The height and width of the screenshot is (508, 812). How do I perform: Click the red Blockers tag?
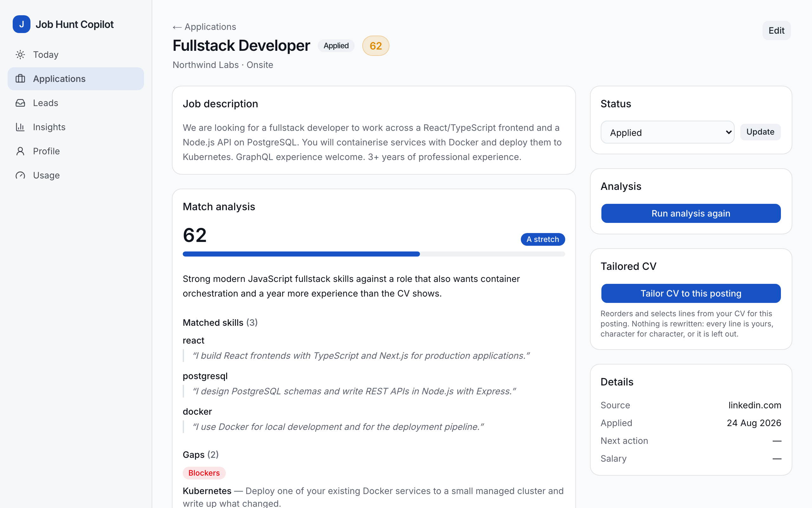[x=204, y=473]
